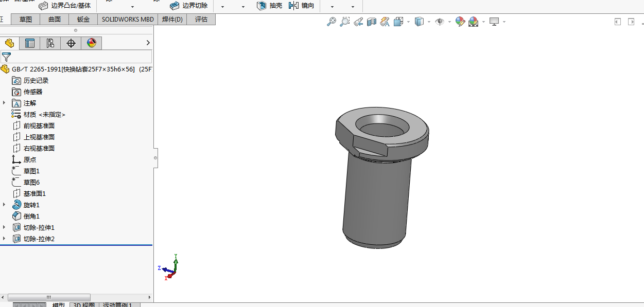Click the feature tree horizontal scrollbar thumb

tap(49, 297)
